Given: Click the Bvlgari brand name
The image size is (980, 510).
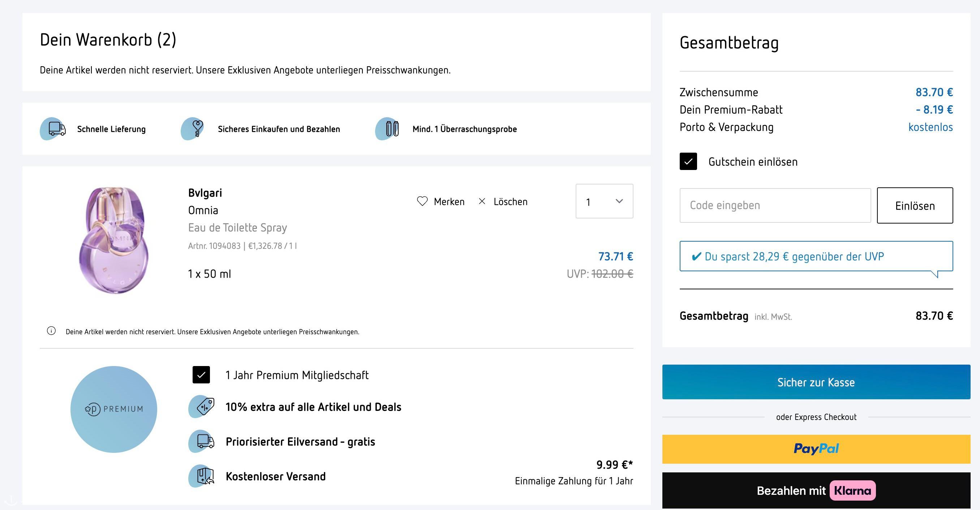Looking at the screenshot, I should 205,193.
